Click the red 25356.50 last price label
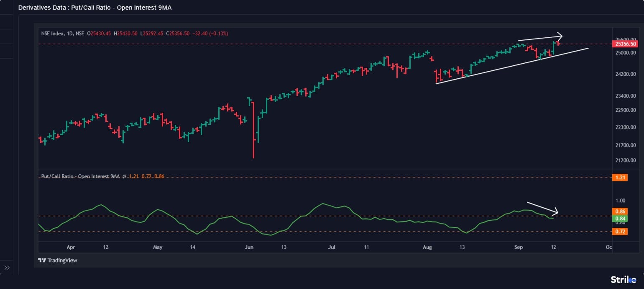 click(626, 44)
